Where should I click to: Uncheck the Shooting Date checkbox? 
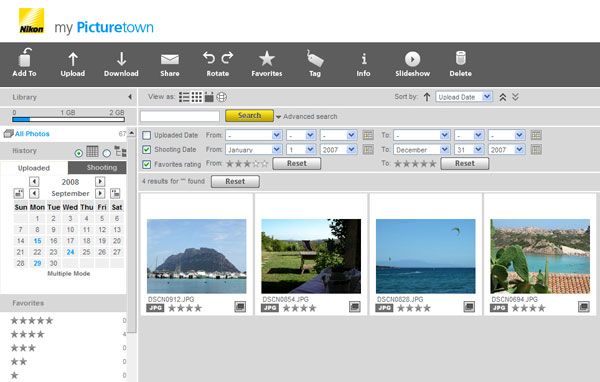pyautogui.click(x=146, y=150)
